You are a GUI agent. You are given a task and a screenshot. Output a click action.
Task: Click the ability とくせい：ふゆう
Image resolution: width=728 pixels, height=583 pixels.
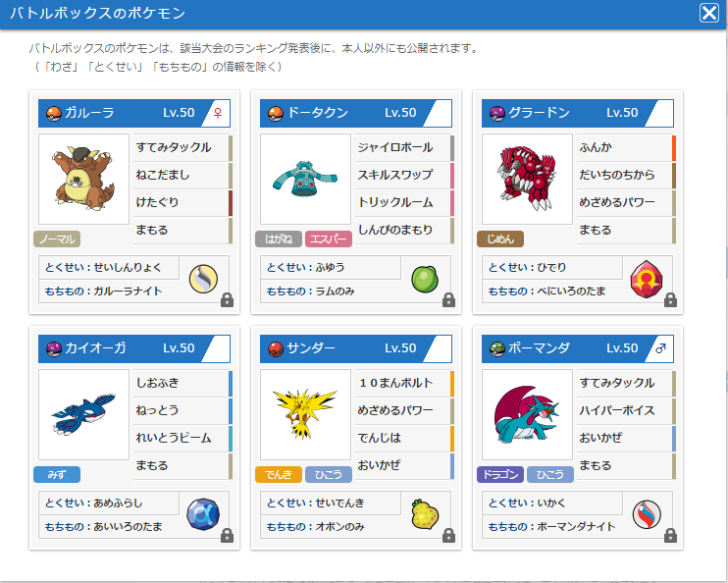(331, 268)
